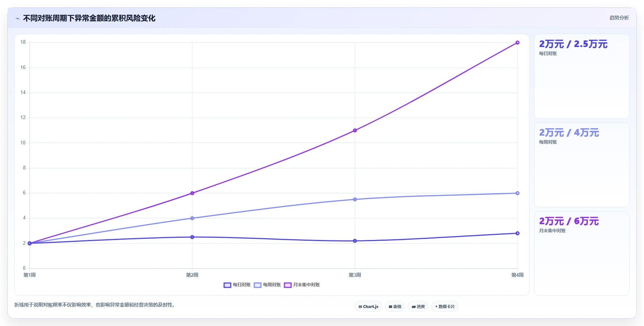Click the 每日对账 point at 第2周

(192, 237)
